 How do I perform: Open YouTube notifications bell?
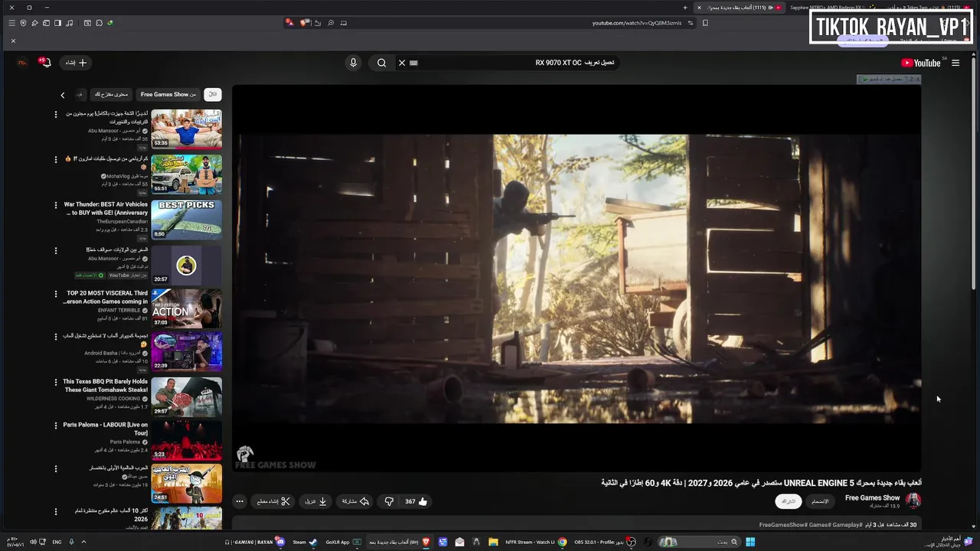click(45, 63)
